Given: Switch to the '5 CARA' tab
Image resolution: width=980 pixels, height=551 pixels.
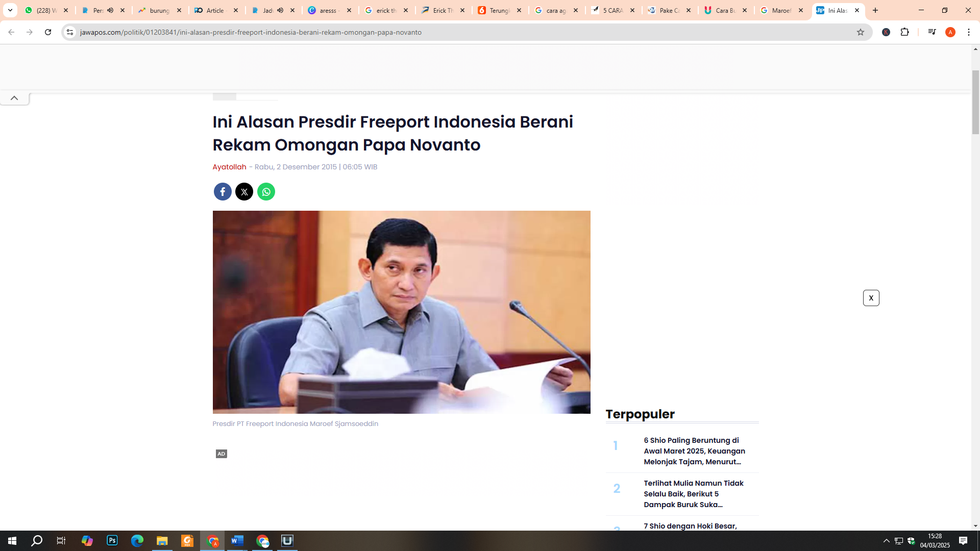Looking at the screenshot, I should (613, 10).
